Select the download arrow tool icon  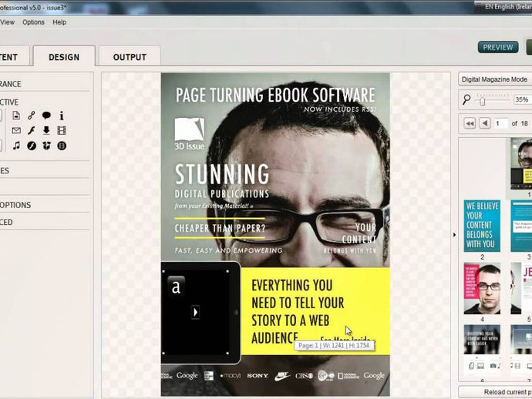[46, 130]
